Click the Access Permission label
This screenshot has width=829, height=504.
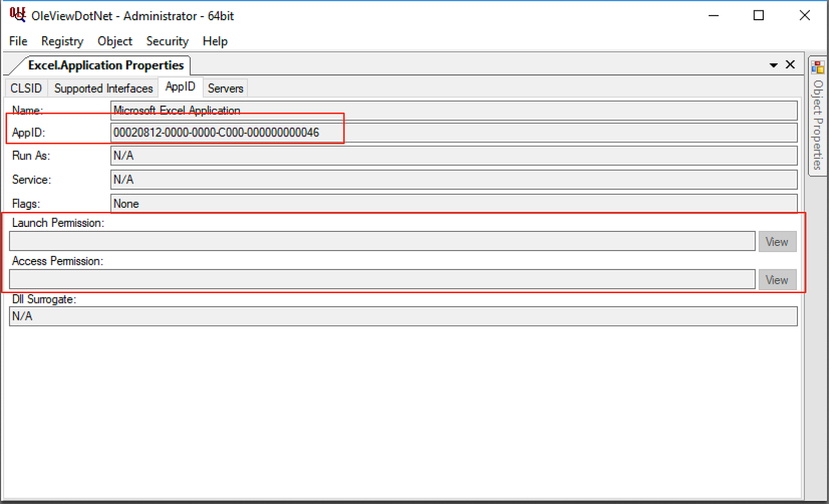(58, 261)
